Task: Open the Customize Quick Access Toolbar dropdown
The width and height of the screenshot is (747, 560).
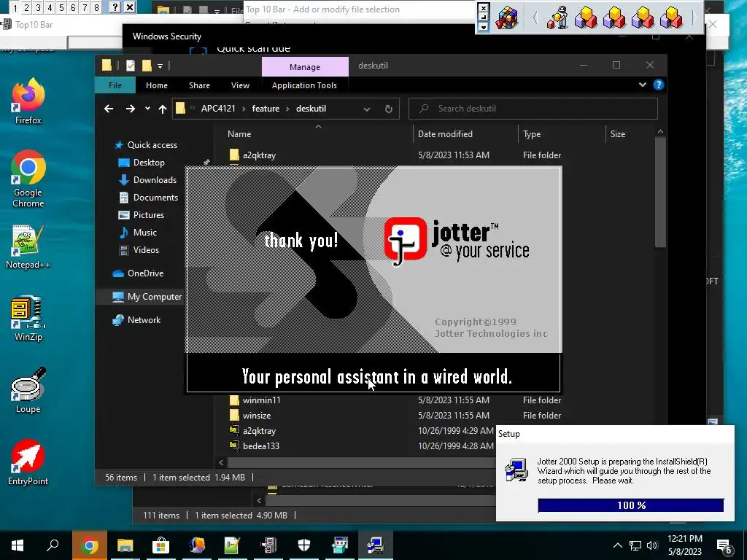Action: 160,66
